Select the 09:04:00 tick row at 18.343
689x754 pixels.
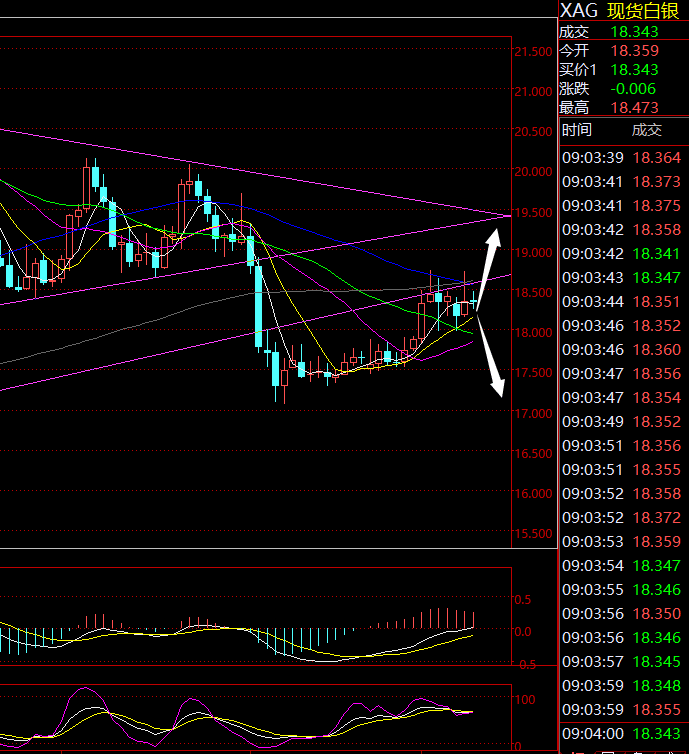click(x=622, y=734)
